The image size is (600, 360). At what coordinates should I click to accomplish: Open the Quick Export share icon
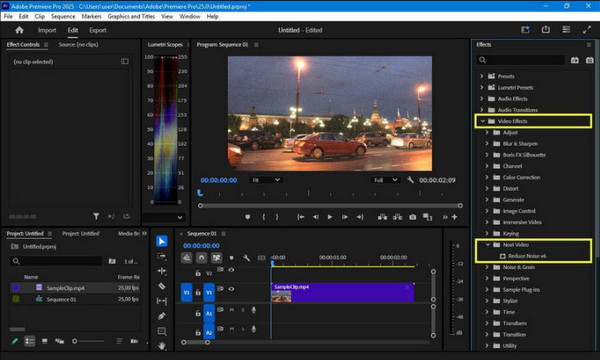click(x=545, y=30)
